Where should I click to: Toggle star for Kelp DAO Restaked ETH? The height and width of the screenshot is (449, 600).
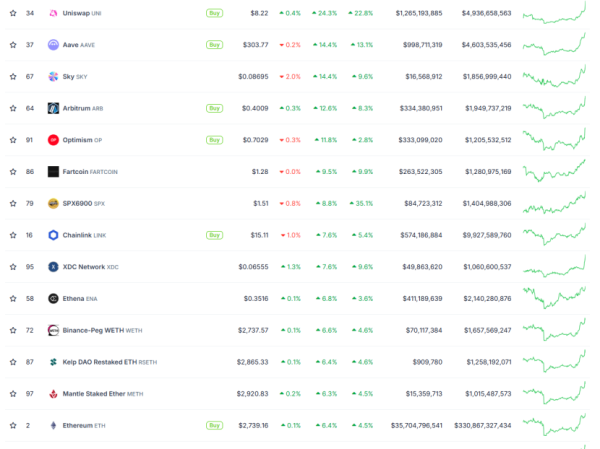(x=13, y=362)
